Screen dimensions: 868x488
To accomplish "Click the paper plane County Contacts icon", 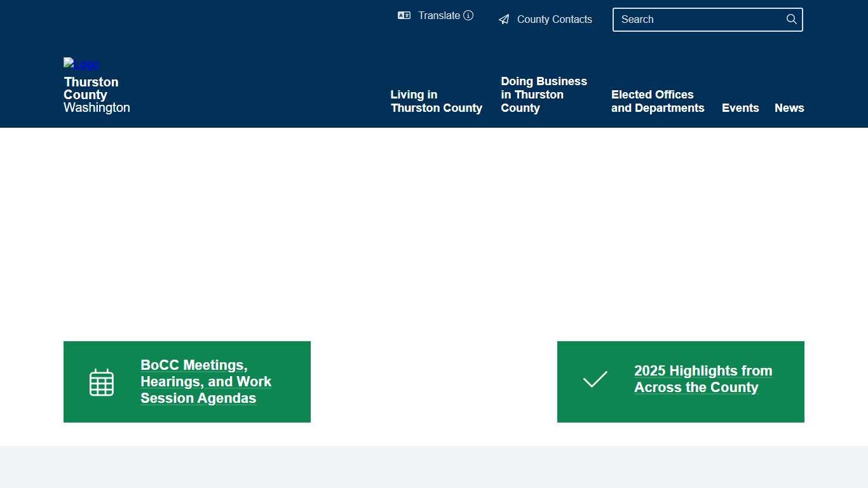I will click(504, 19).
